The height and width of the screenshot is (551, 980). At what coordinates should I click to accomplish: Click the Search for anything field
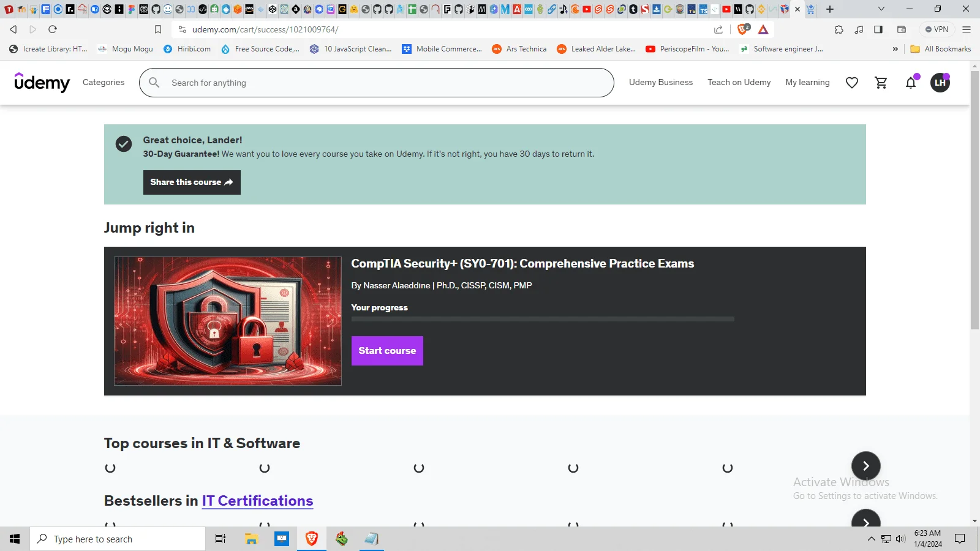click(376, 83)
